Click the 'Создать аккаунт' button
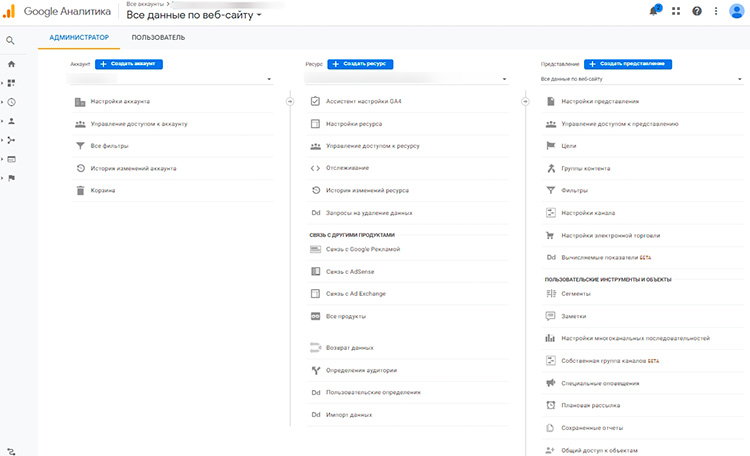The image size is (750, 456). (129, 63)
